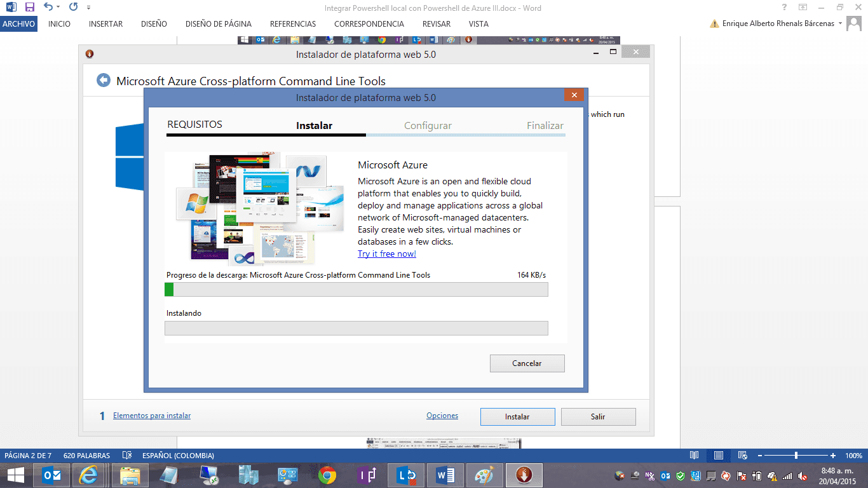The height and width of the screenshot is (488, 868).
Task: Click the '164 KB/s' download speed text
Action: pos(531,275)
